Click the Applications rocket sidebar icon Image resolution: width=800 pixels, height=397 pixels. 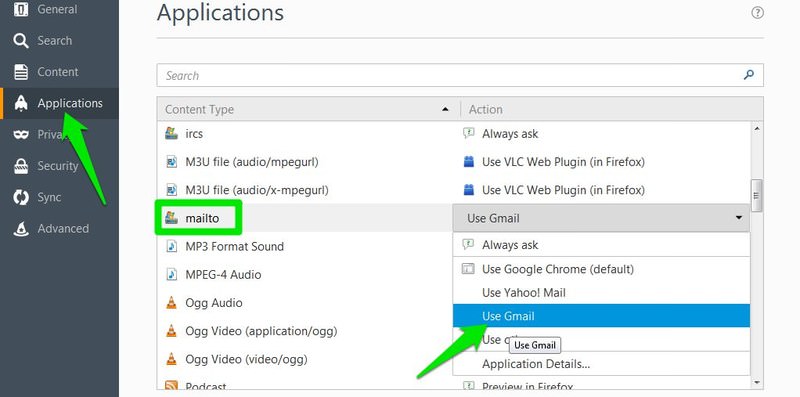(21, 103)
